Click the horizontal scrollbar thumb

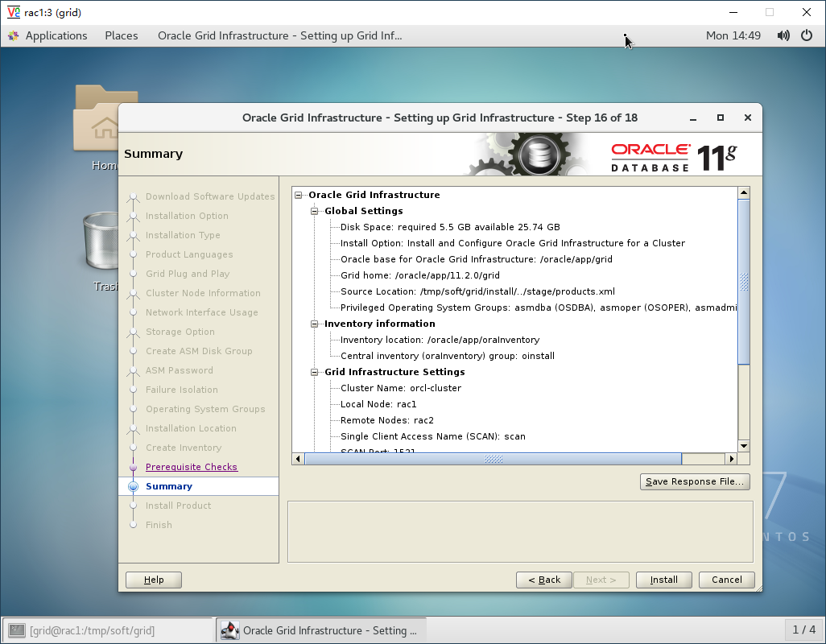tap(493, 459)
